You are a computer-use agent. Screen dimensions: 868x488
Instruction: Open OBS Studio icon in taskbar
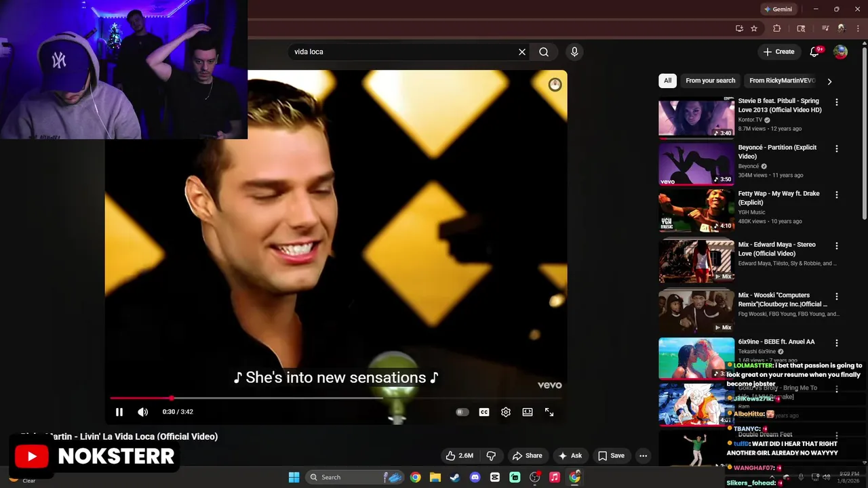coord(534,477)
